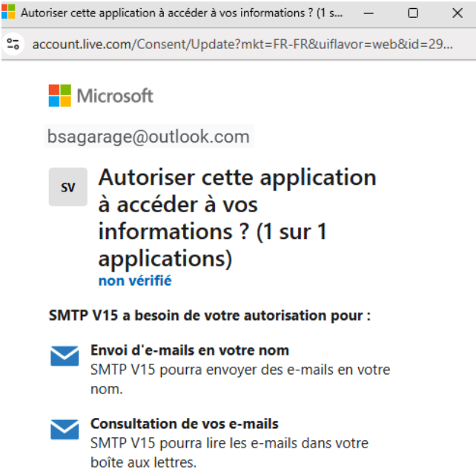This screenshot has height=475, width=476.
Task: Click 'SMTP V15 a besoin de votre autorisation' text
Action: click(x=209, y=315)
